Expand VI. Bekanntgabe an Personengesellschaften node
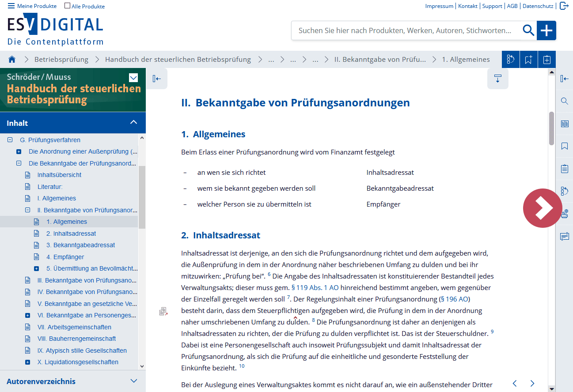This screenshot has height=392, width=573. pos(27,315)
